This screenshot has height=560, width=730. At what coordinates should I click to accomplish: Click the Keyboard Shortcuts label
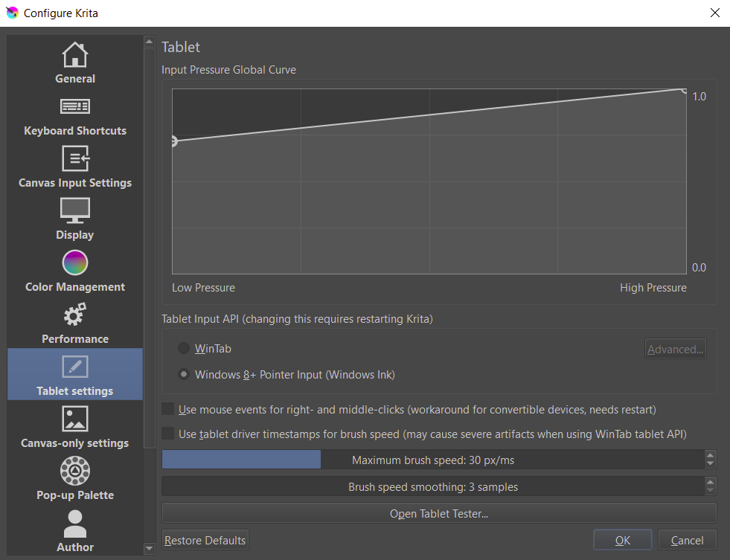point(75,131)
